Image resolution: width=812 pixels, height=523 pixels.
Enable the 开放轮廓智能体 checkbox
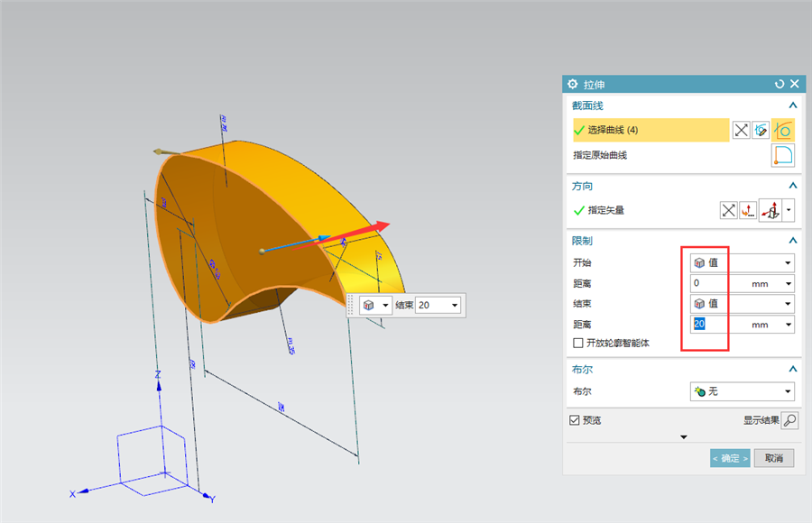tap(578, 343)
